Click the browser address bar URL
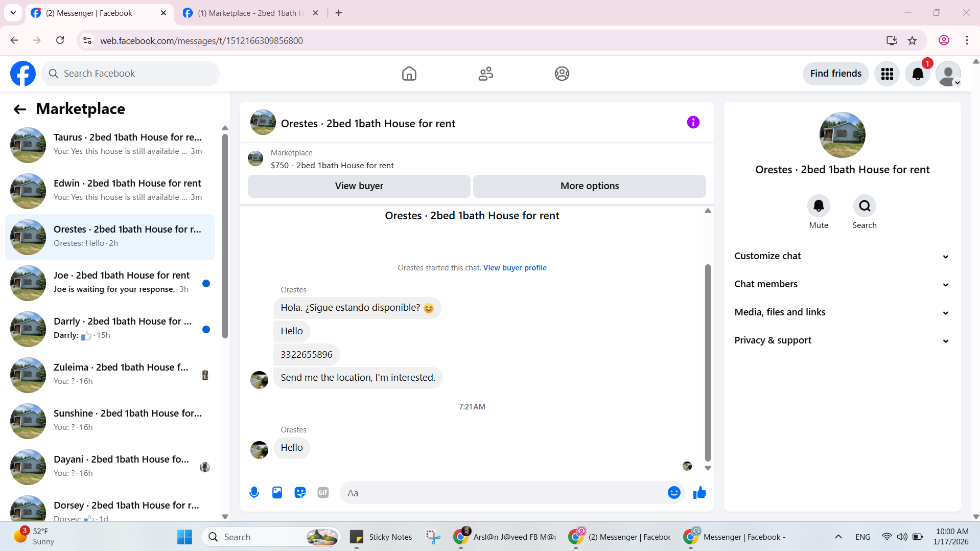The width and height of the screenshot is (980, 551). click(x=201, y=40)
